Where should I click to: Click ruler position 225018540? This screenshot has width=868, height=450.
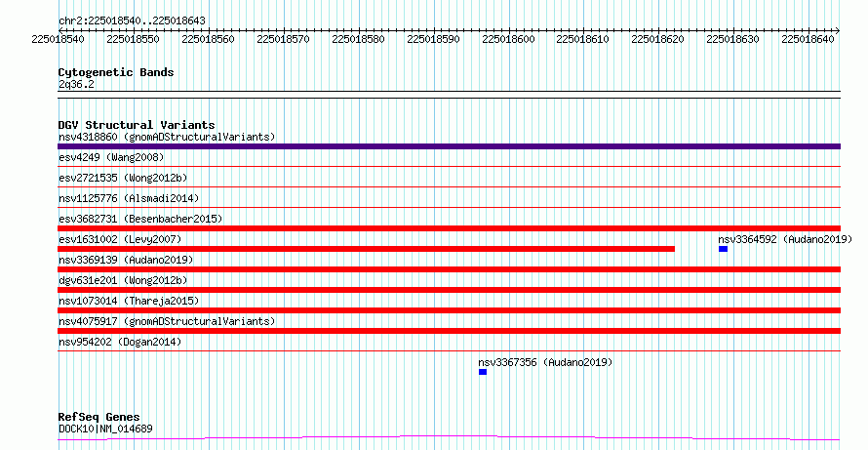(59, 39)
